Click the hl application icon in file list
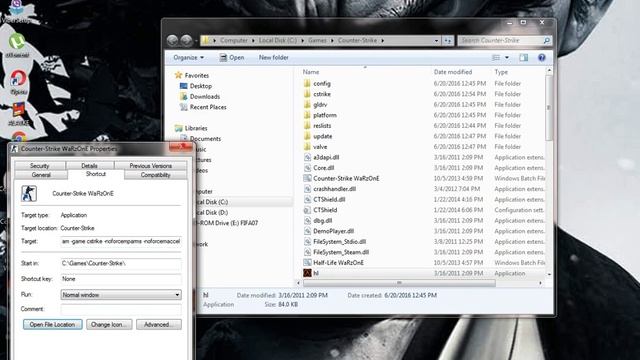Viewport: 640px width, 360px height. (307, 273)
